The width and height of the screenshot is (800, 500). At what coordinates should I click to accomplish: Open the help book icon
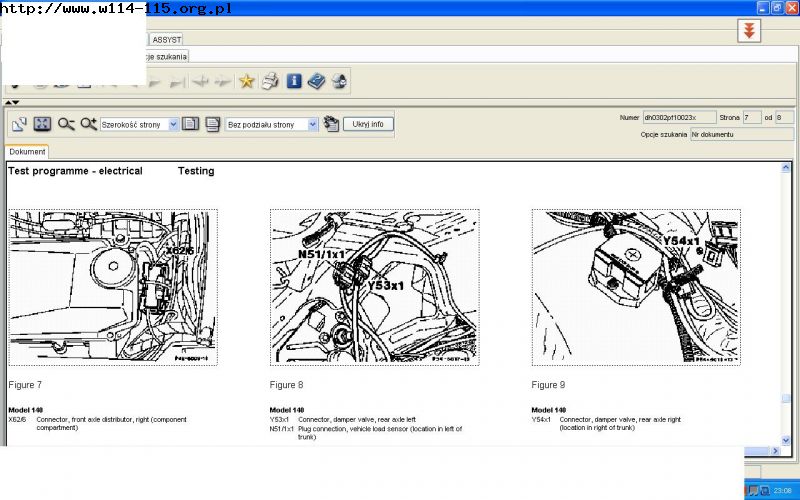point(316,81)
